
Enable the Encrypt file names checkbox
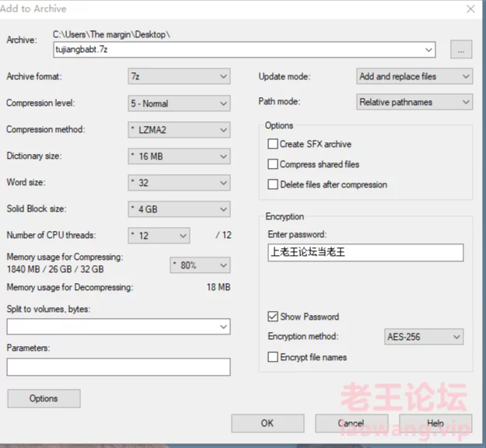point(272,357)
